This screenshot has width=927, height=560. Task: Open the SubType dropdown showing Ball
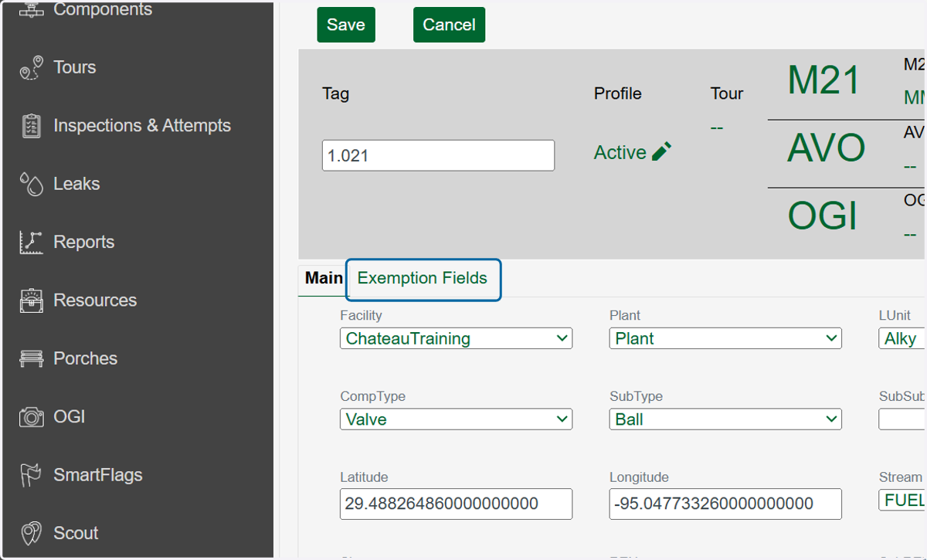725,419
